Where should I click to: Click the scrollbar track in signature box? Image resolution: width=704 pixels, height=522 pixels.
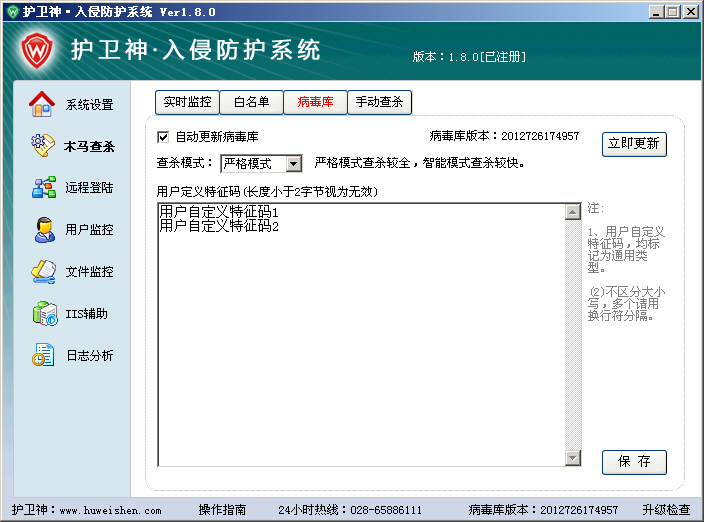[x=572, y=335]
